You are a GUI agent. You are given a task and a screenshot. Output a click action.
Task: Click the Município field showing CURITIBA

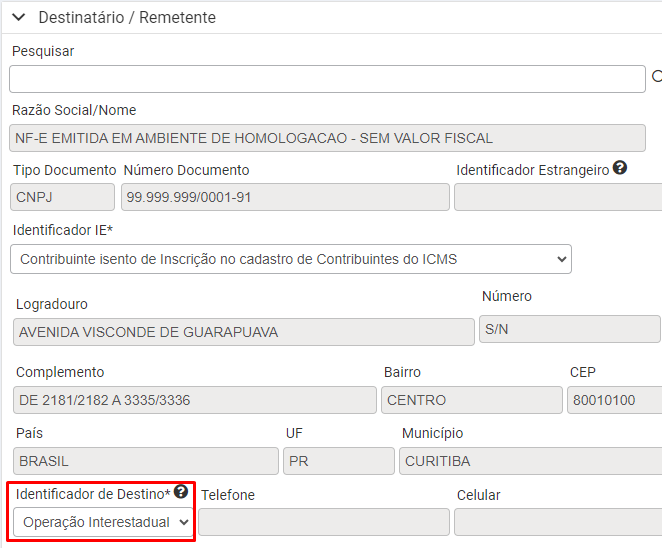point(531,461)
